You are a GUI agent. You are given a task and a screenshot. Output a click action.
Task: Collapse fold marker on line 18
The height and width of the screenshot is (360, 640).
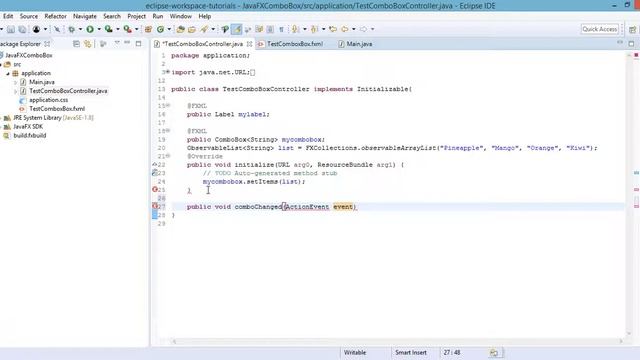[x=168, y=131]
